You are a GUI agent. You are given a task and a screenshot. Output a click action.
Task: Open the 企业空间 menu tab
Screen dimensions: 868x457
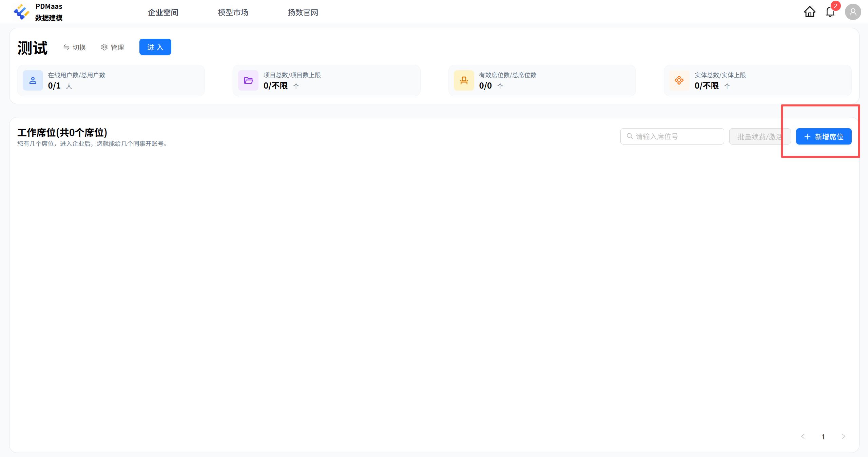pyautogui.click(x=163, y=13)
